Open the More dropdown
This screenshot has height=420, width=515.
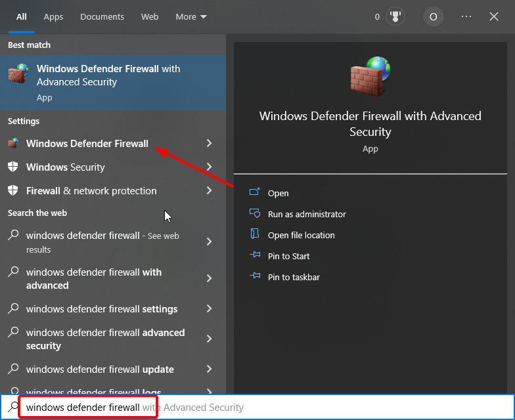pos(190,17)
